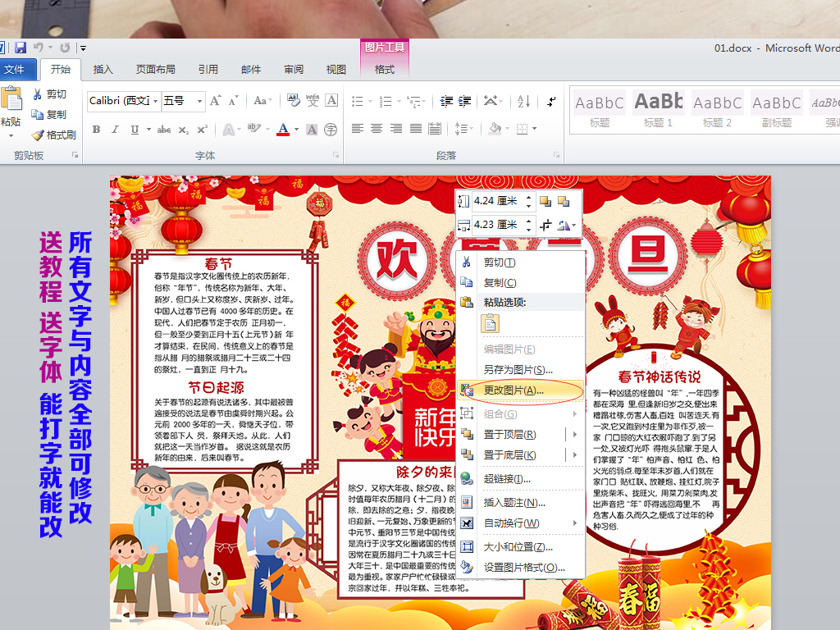Open the 字体 group dialog launcher
Image resolution: width=840 pixels, height=630 pixels.
pyautogui.click(x=335, y=153)
